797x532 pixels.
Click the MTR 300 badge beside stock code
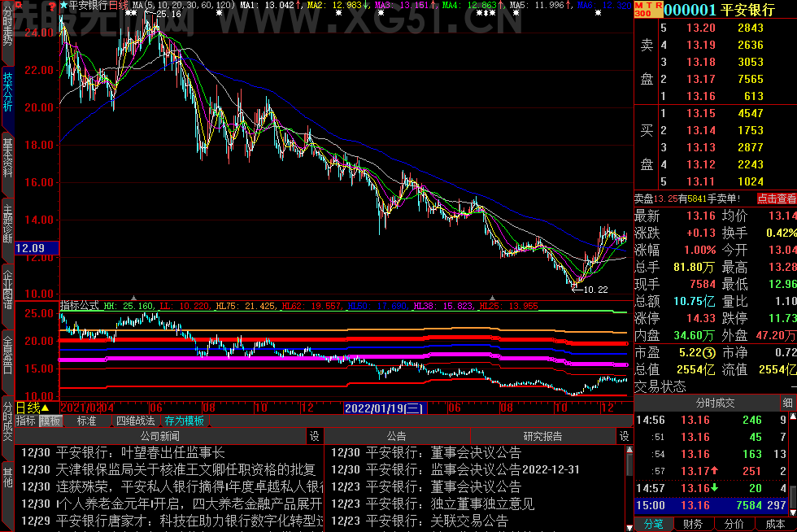pos(649,9)
